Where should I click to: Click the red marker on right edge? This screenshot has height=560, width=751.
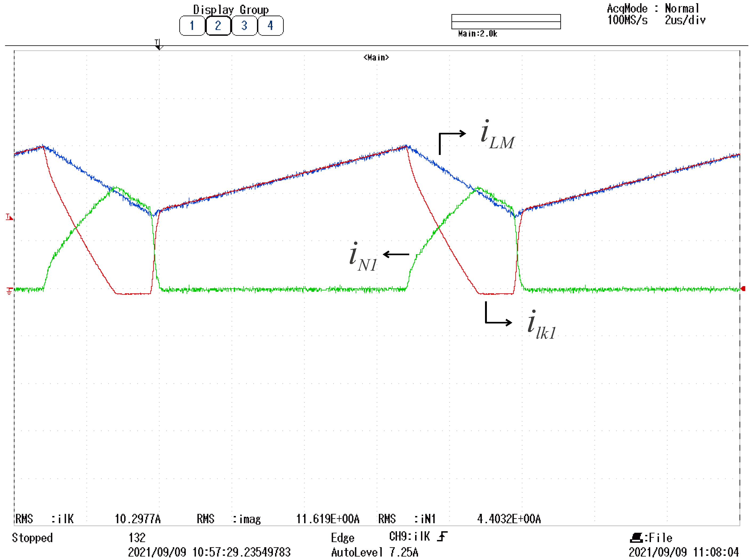[742, 289]
